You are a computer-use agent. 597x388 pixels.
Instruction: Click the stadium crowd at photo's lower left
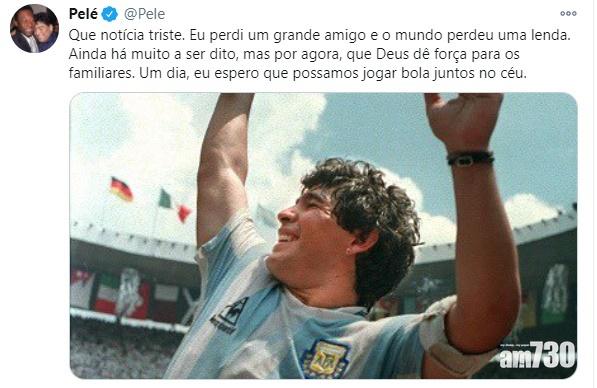click(x=122, y=350)
